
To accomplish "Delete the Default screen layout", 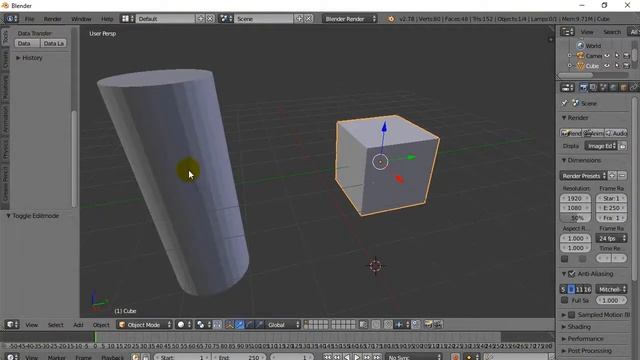I will pyautogui.click(x=210, y=19).
